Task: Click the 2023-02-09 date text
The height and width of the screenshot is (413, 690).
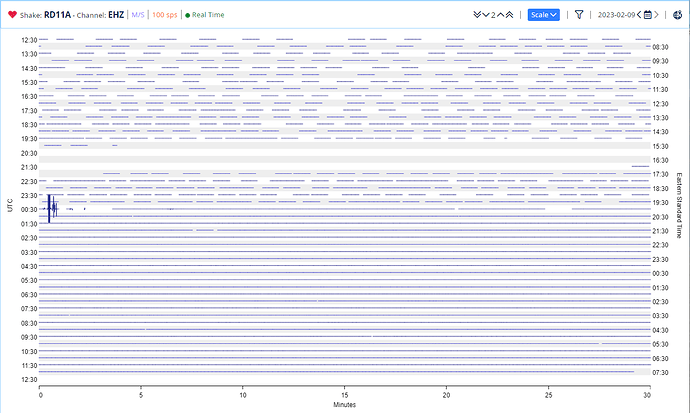Action: 616,15
